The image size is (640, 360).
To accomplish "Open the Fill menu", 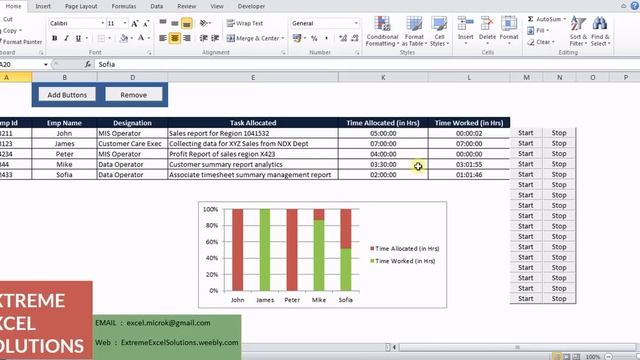I will pos(538,31).
